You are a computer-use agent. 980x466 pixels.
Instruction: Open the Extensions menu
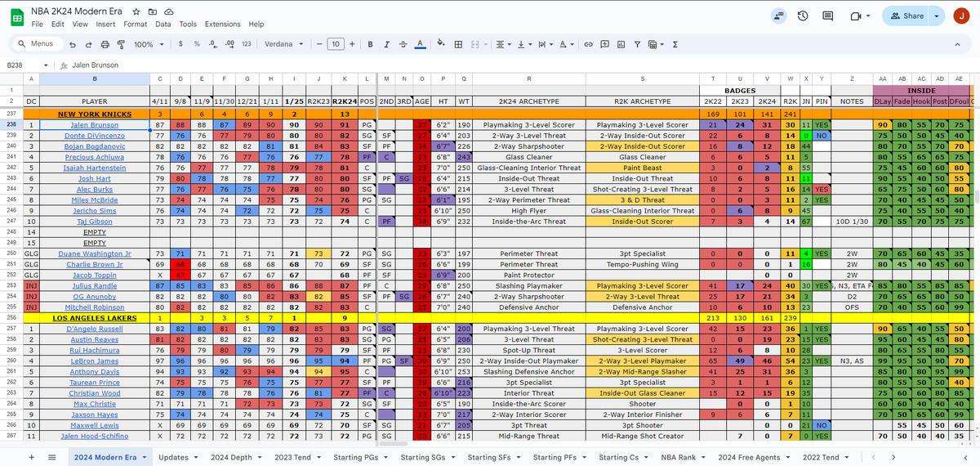pos(223,25)
